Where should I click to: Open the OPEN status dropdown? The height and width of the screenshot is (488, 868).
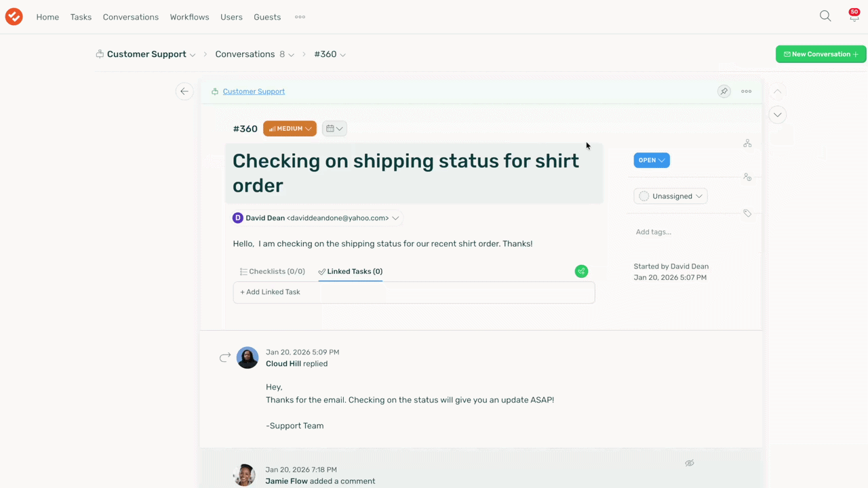(652, 161)
